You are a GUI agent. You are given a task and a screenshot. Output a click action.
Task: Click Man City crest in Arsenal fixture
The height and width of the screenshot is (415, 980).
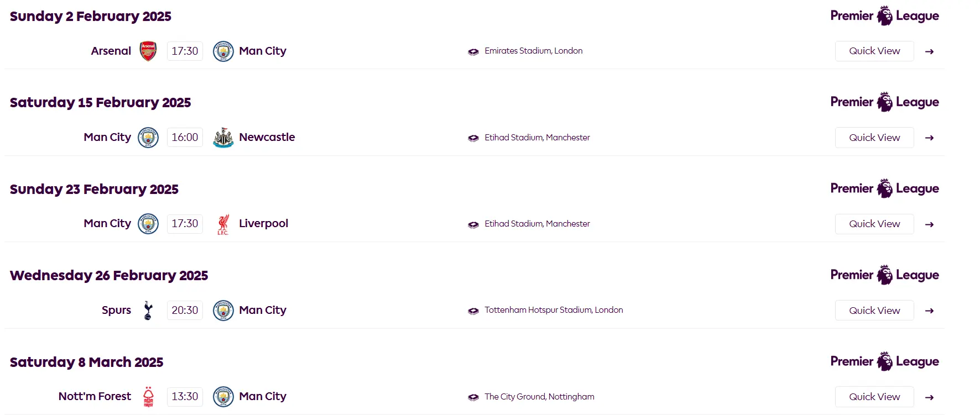pyautogui.click(x=223, y=51)
